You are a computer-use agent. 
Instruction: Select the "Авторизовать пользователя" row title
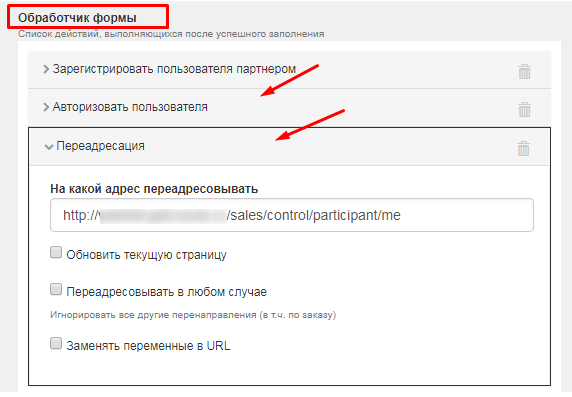pyautogui.click(x=130, y=107)
